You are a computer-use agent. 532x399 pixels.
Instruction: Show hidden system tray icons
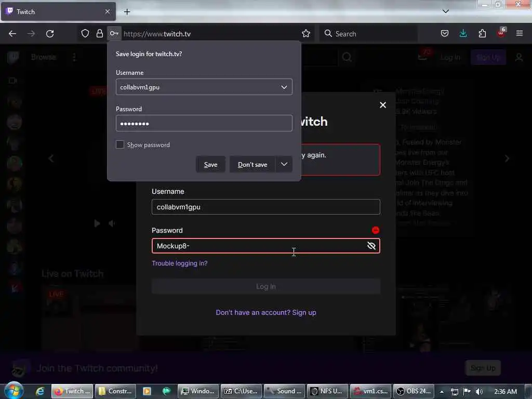442,392
